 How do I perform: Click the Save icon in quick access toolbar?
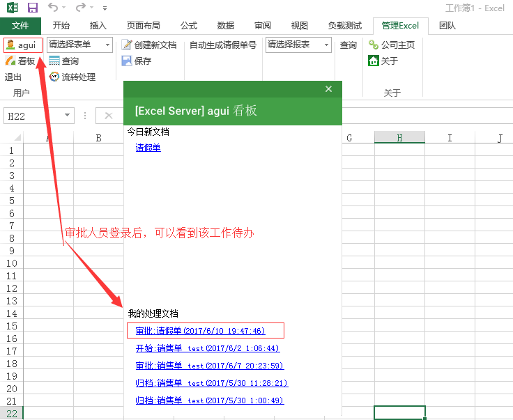[33, 8]
